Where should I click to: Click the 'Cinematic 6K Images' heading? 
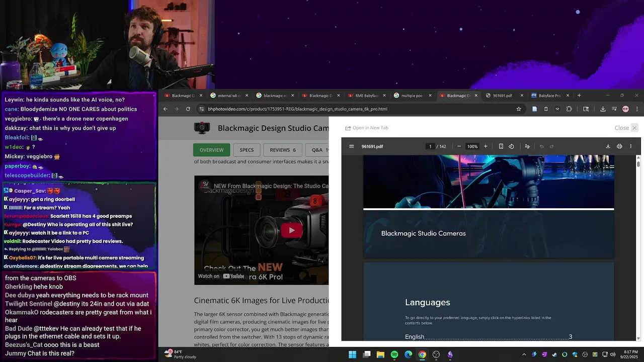[x=261, y=300]
